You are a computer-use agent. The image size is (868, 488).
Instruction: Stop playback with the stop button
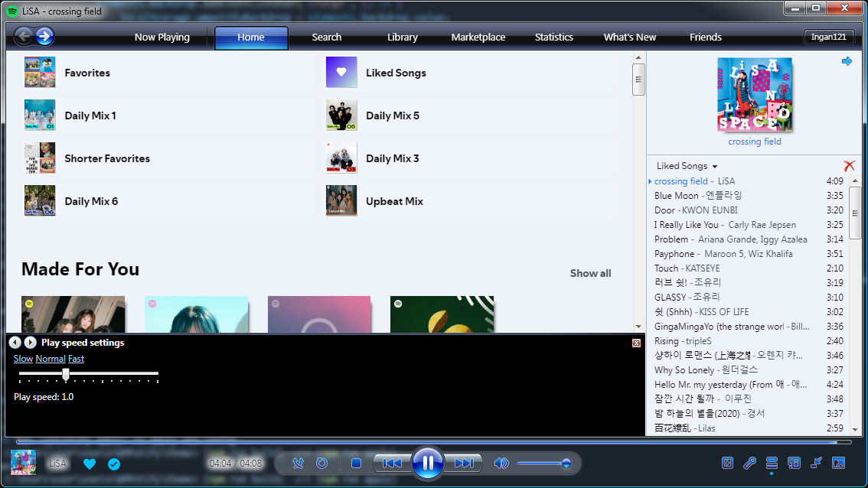point(356,463)
